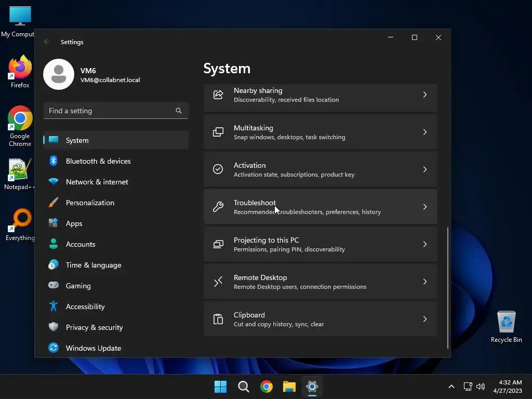
Task: Select the Everything desktop shortcut
Action: (20, 225)
